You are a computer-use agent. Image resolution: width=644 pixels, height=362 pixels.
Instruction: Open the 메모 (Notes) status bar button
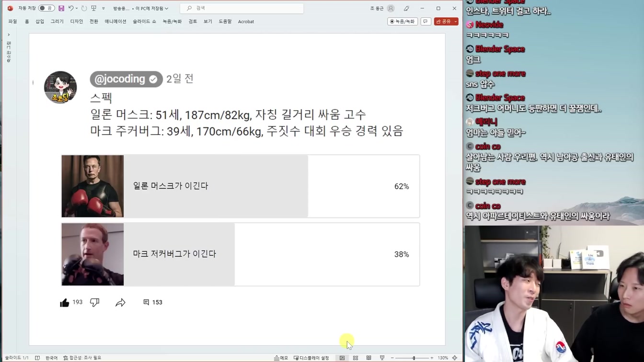coord(281,358)
